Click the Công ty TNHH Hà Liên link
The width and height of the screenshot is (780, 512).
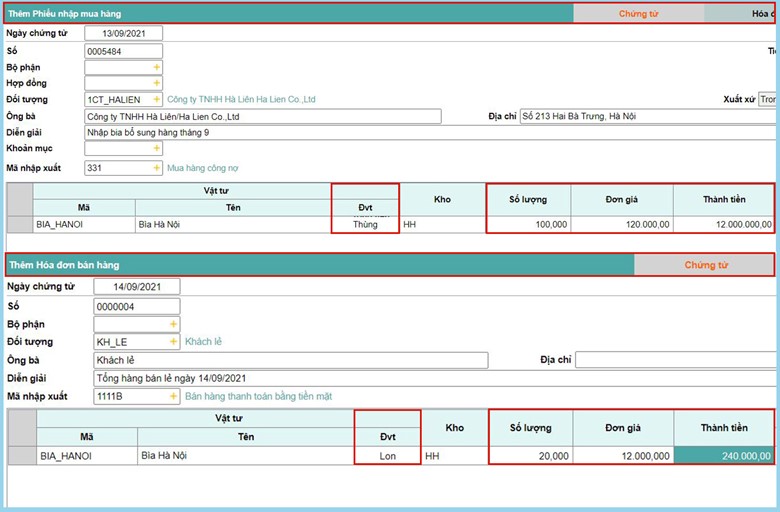241,100
